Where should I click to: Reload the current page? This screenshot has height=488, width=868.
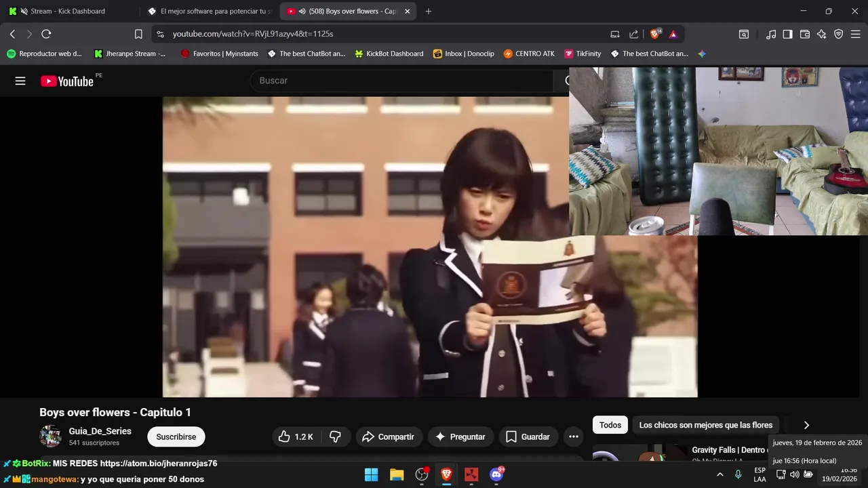[46, 34]
